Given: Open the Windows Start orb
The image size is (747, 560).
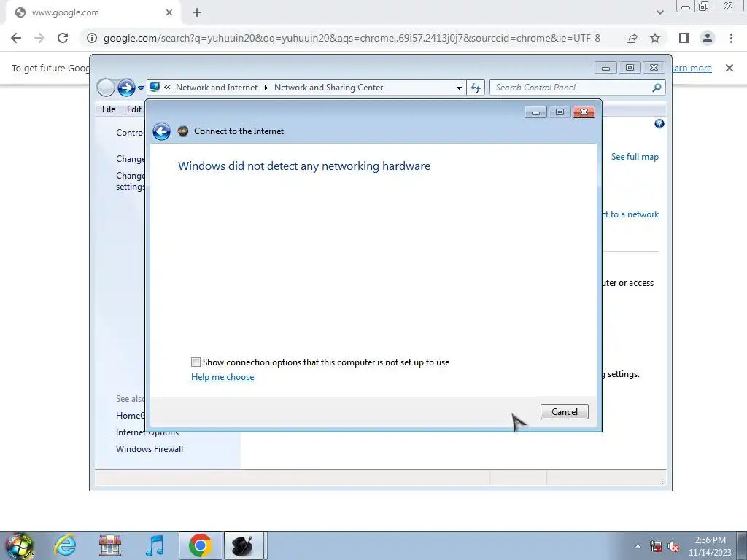Looking at the screenshot, I should click(19, 545).
